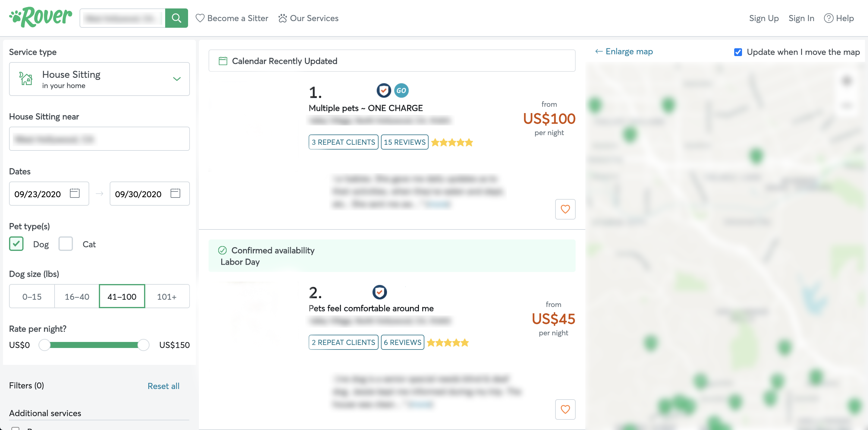Click the Rover paw logo
Viewport: 868px width, 430px height.
click(40, 17)
